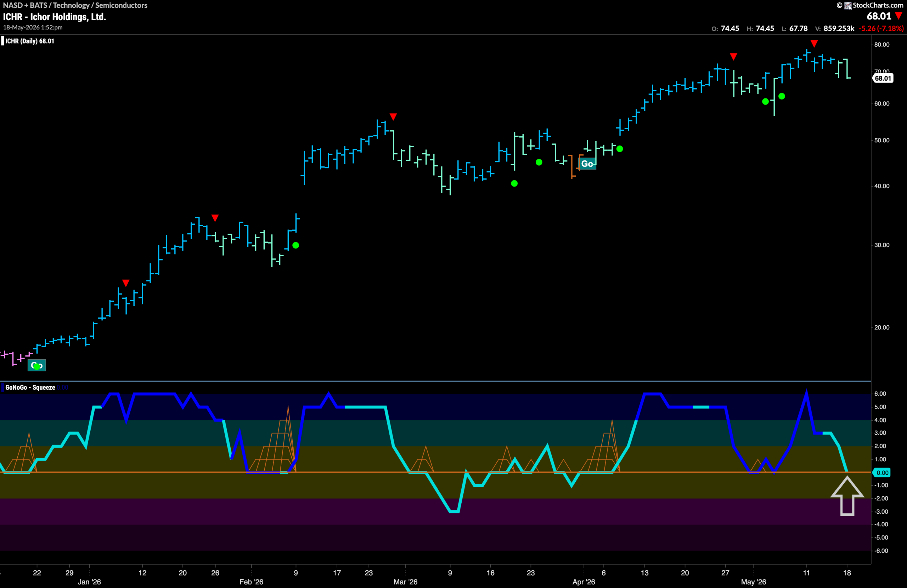This screenshot has height=588, width=907.
Task: Click the StockCharts.com logo
Action: (x=870, y=5)
